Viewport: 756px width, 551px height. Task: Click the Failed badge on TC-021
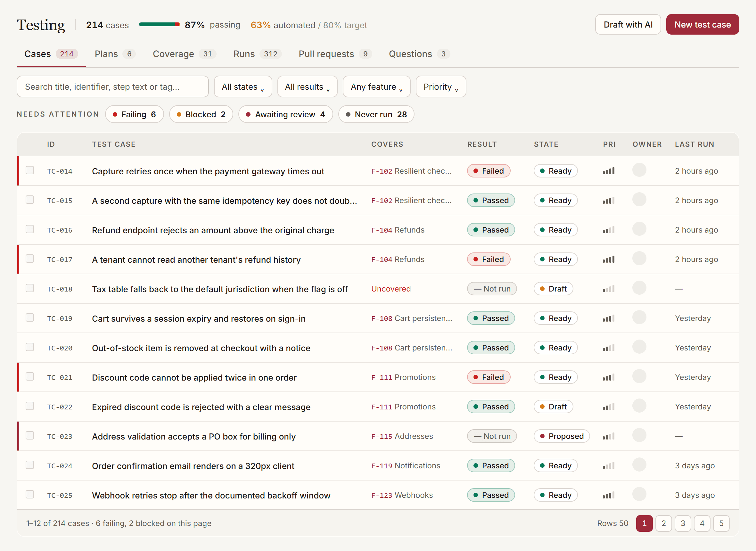[489, 378]
